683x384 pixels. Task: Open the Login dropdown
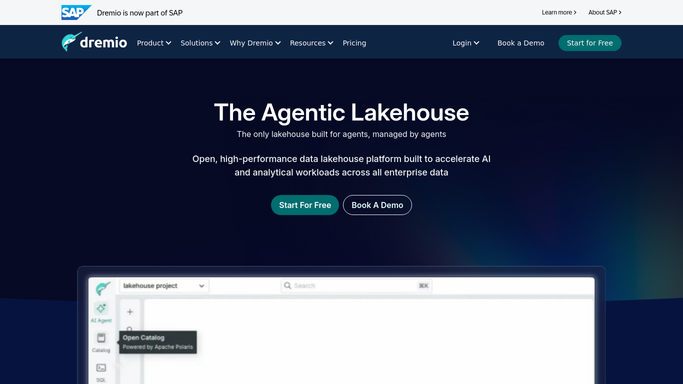pyautogui.click(x=466, y=43)
